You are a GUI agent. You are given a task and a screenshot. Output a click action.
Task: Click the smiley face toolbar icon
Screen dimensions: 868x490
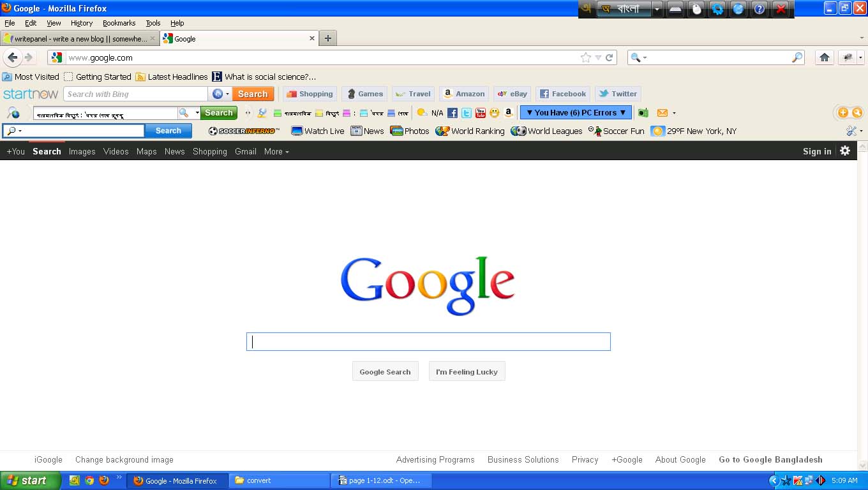[x=495, y=113]
